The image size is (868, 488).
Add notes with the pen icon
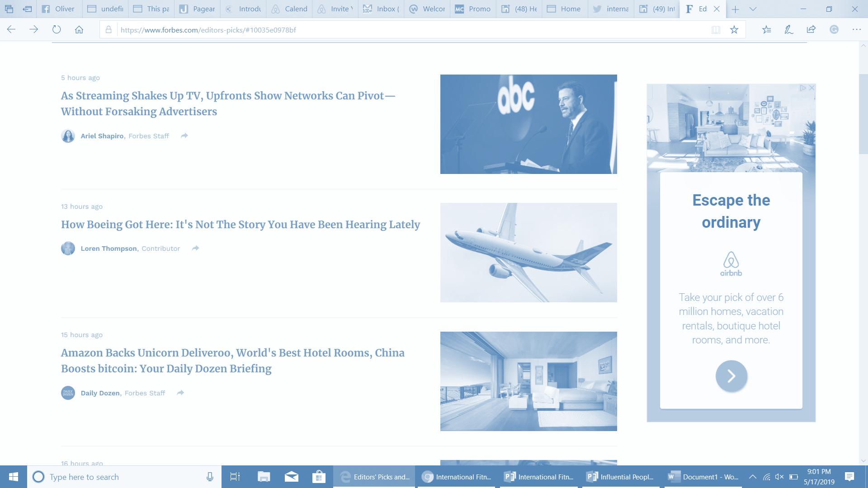(x=789, y=30)
